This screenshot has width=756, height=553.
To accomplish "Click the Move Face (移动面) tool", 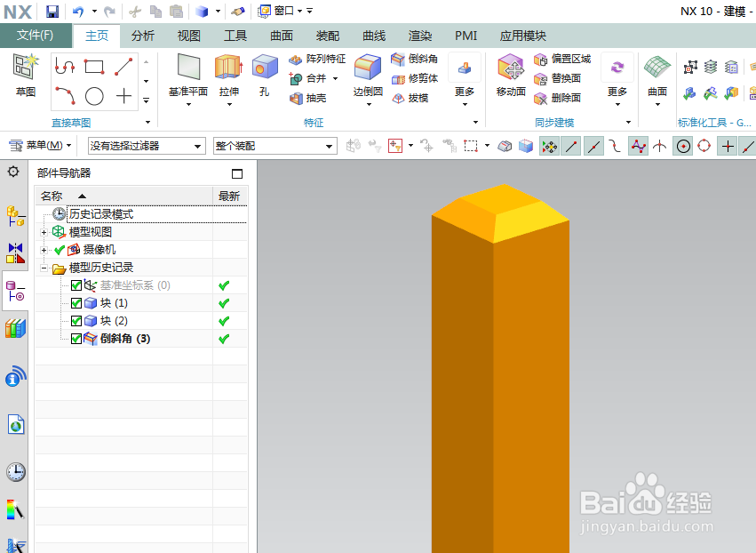I will click(x=511, y=76).
